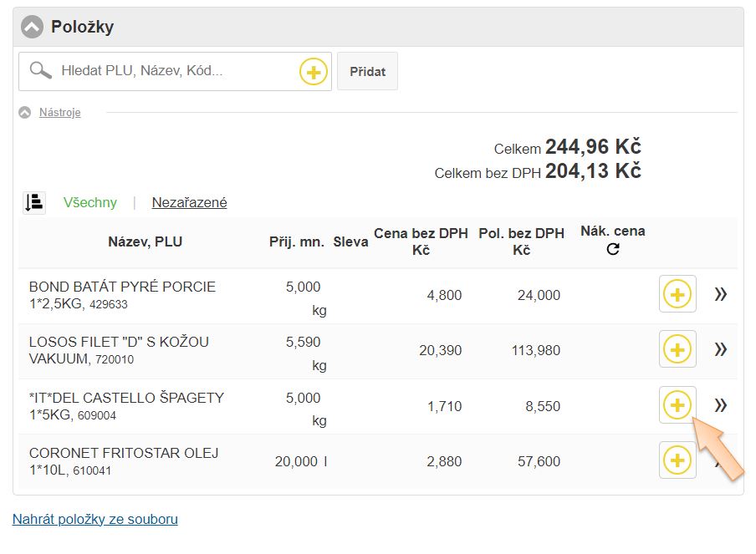Expand details of LOSOS FILET row

[x=720, y=349]
